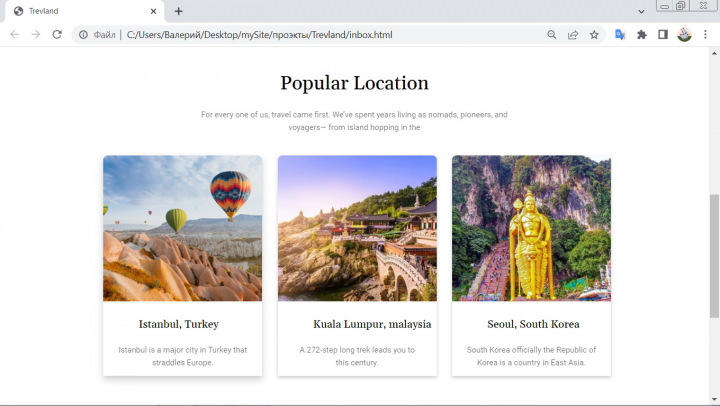
Task: Click the vertical scrollbar thumb
Action: point(714,256)
